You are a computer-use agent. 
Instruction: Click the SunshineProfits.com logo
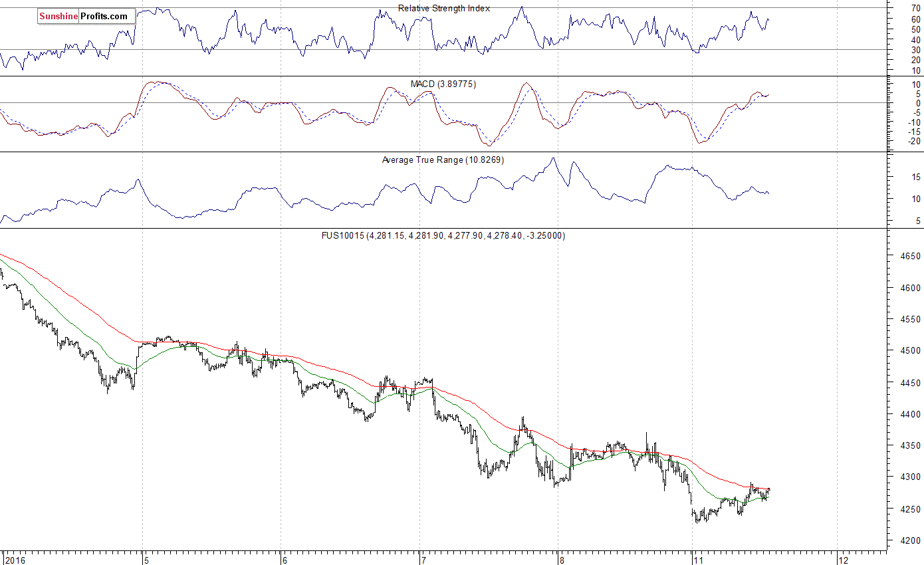86,16
